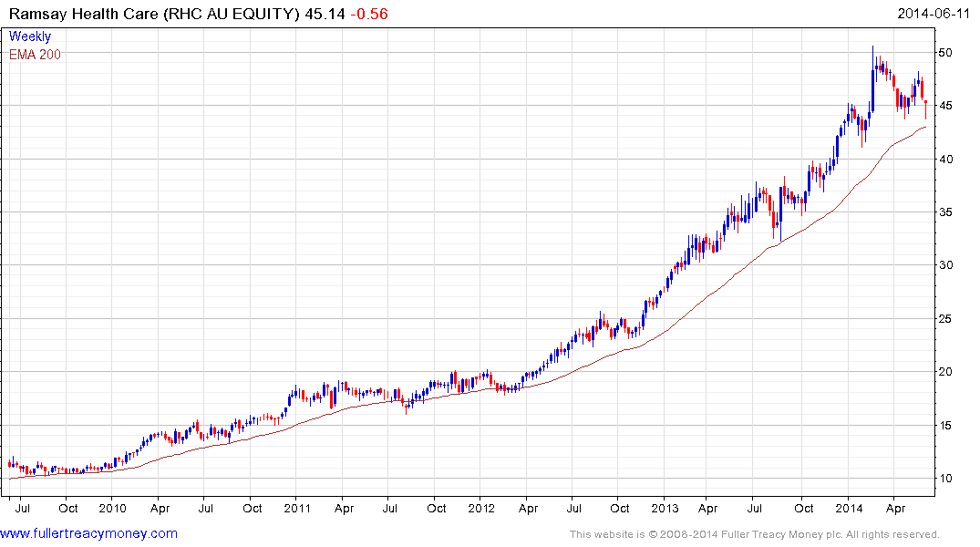Click the chart title 'Ramsay Health Care (RHC AU EQUITY)'
Viewport: 980px width, 547px height.
click(x=154, y=14)
